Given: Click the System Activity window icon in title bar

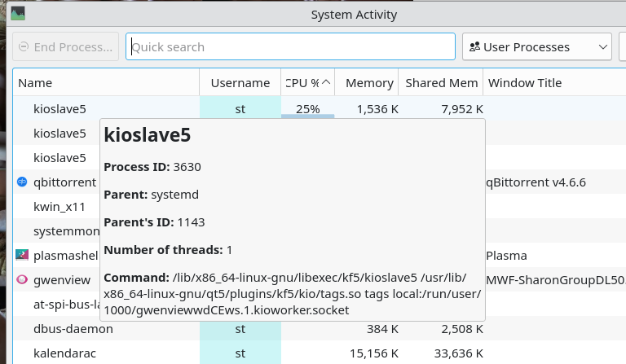Looking at the screenshot, I should point(17,14).
